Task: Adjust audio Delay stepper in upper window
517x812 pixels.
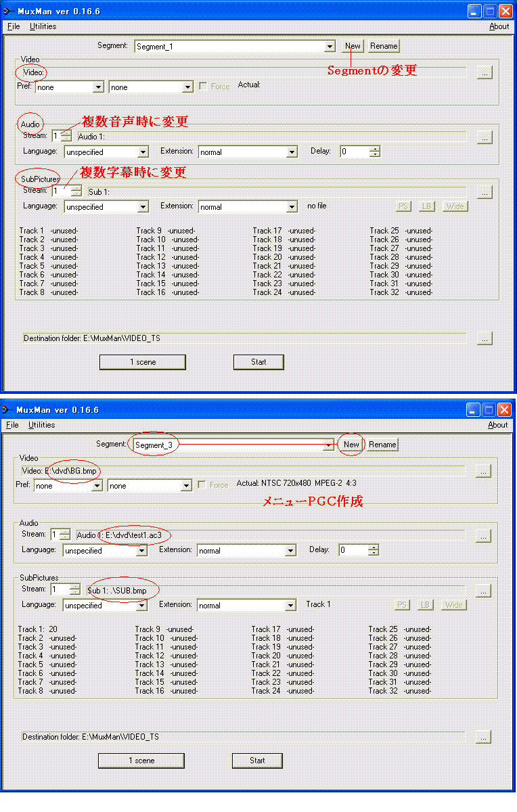Action: pyautogui.click(x=375, y=152)
